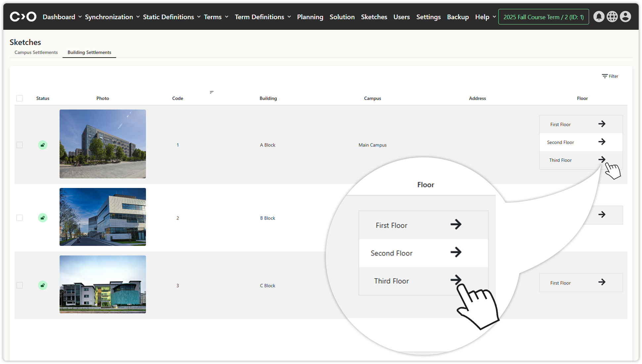Expand the Term Definitions dropdown
Image resolution: width=642 pixels, height=364 pixels.
[x=263, y=17]
